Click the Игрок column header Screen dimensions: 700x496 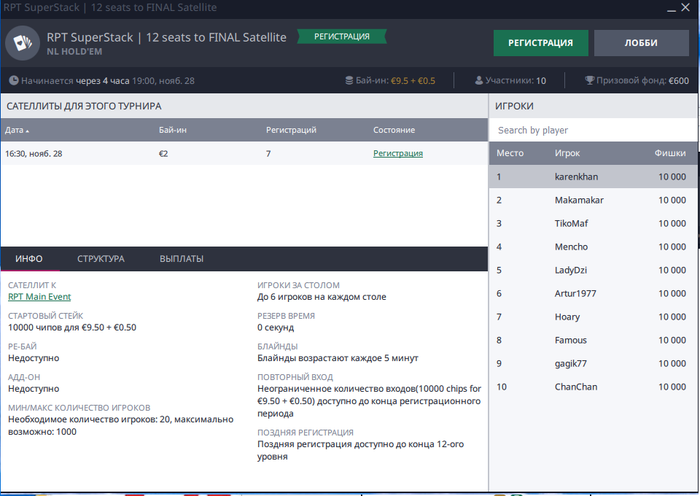click(x=567, y=153)
